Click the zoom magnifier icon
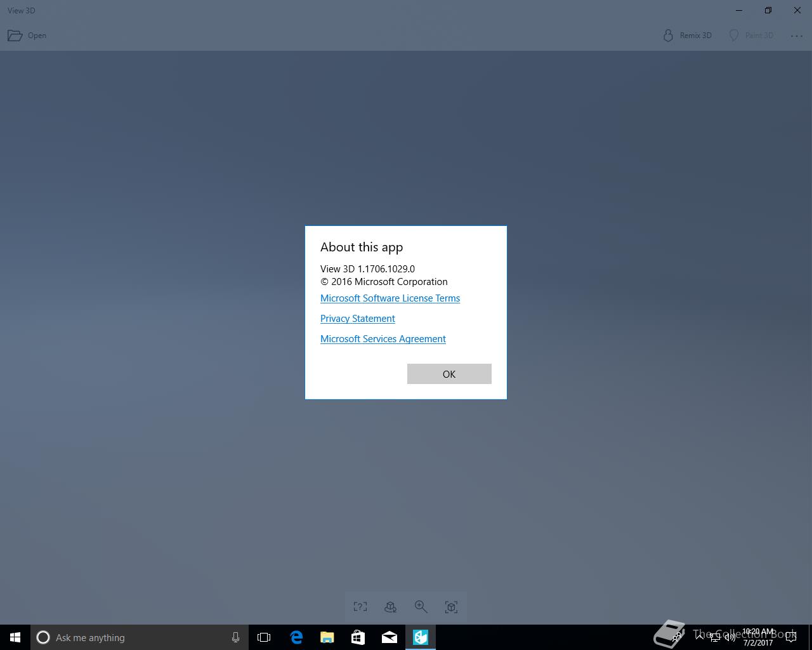The width and height of the screenshot is (812, 650). (421, 607)
